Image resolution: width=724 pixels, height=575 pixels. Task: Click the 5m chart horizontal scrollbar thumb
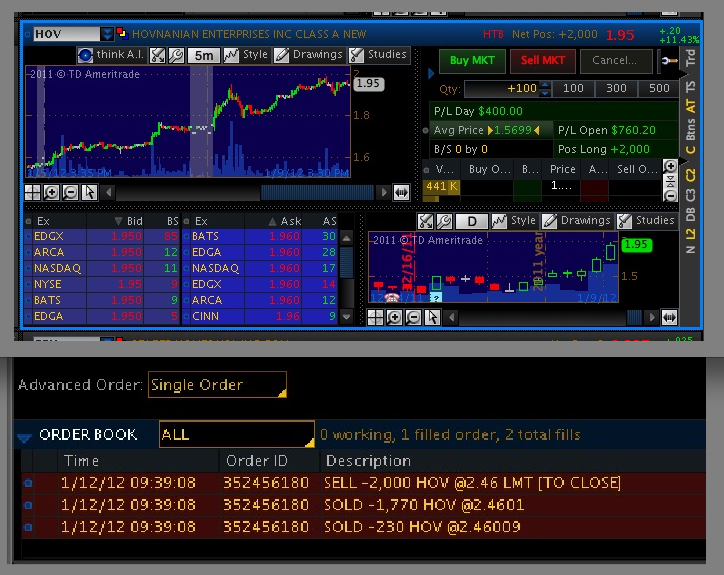click(317, 192)
